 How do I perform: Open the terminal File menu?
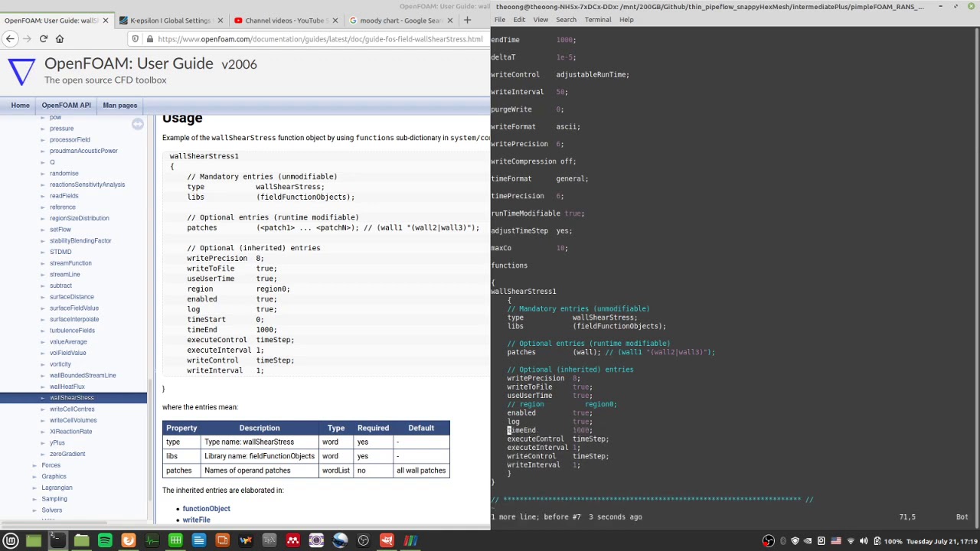point(499,20)
